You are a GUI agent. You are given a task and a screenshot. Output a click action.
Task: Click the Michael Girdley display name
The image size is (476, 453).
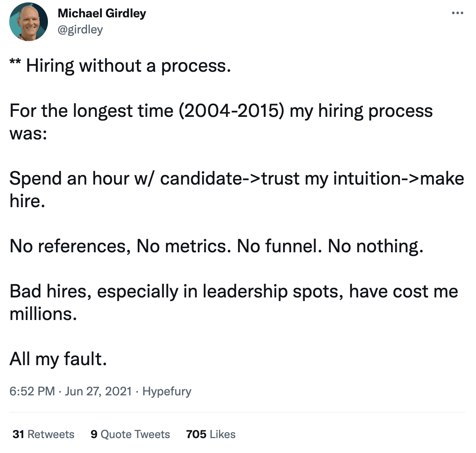[102, 13]
